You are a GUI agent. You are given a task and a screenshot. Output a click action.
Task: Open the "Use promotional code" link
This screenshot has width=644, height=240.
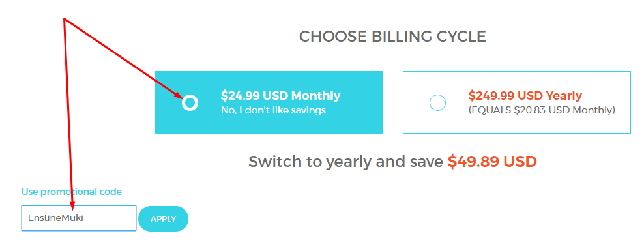pyautogui.click(x=72, y=192)
